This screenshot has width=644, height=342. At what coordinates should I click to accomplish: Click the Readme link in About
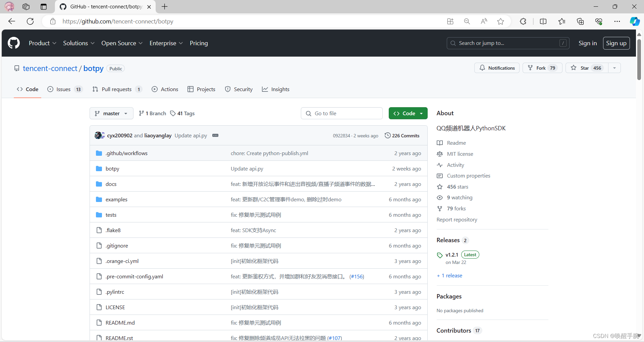coord(456,143)
